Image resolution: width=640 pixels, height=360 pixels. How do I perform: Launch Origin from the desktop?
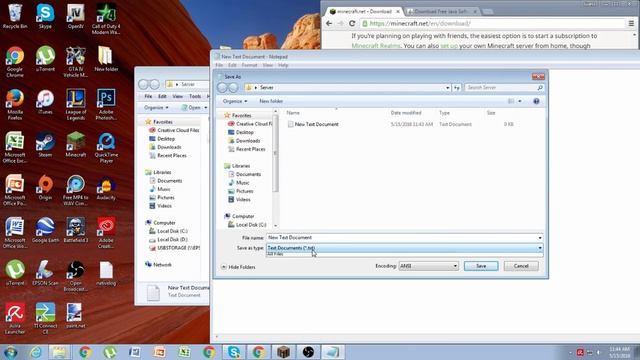45,188
